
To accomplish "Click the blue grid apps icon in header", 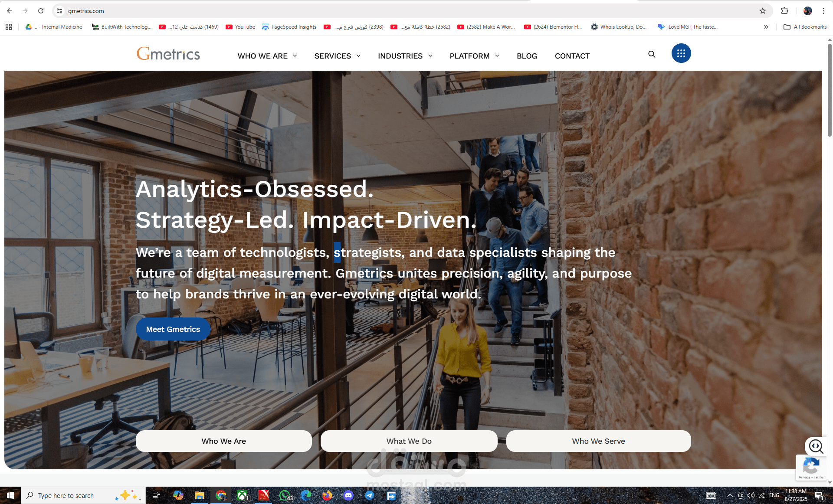I will click(681, 53).
